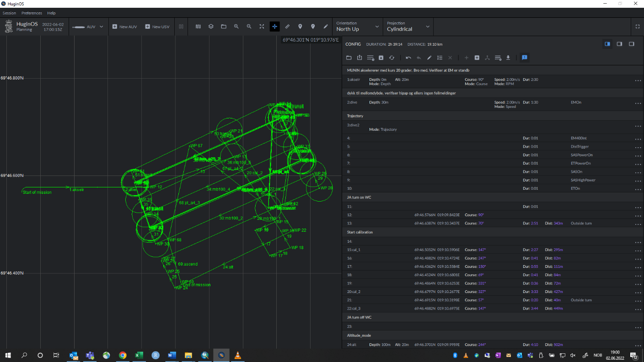Image resolution: width=644 pixels, height=362 pixels.
Task: Click the blue comment icon in CONFIG toolbar
Action: click(x=524, y=58)
